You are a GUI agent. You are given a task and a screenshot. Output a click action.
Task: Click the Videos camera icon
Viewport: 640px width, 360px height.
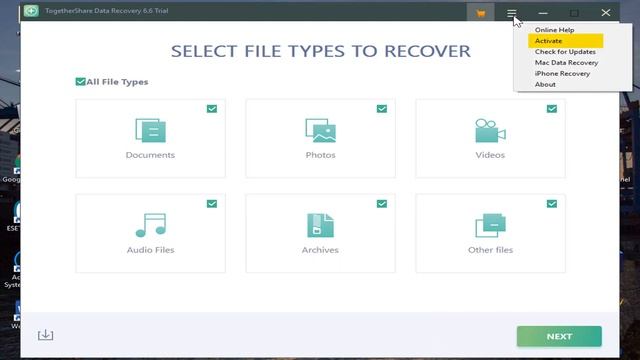tap(490, 130)
